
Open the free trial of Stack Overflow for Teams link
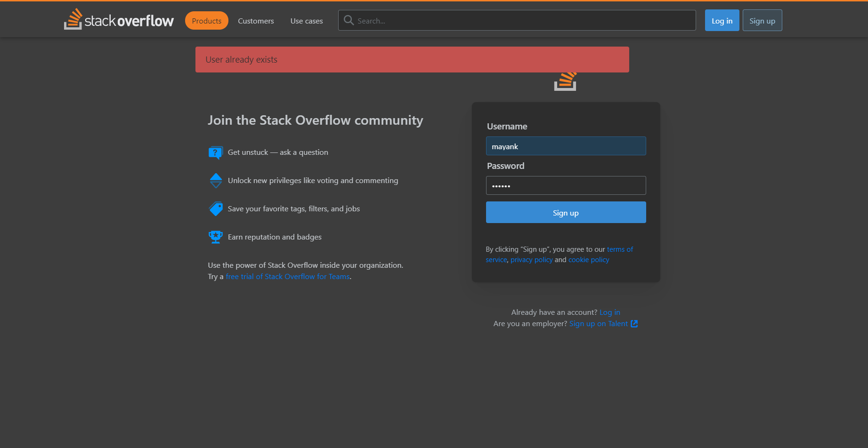pyautogui.click(x=287, y=276)
